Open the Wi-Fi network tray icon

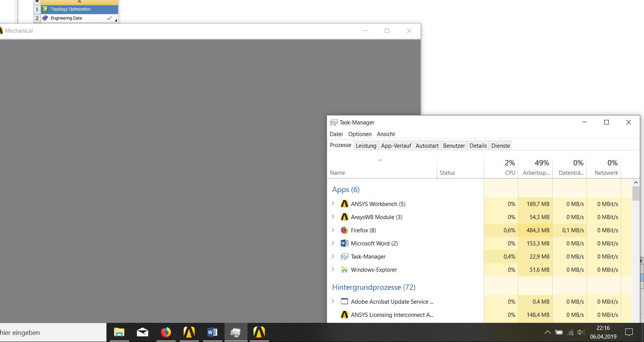571,332
